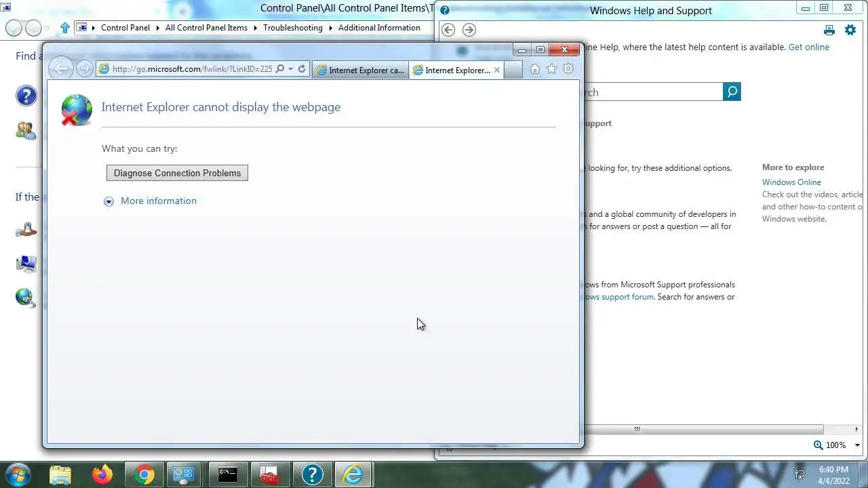The image size is (868, 488).
Task: Switch to Control Panel taskbar button
Action: coord(184,474)
